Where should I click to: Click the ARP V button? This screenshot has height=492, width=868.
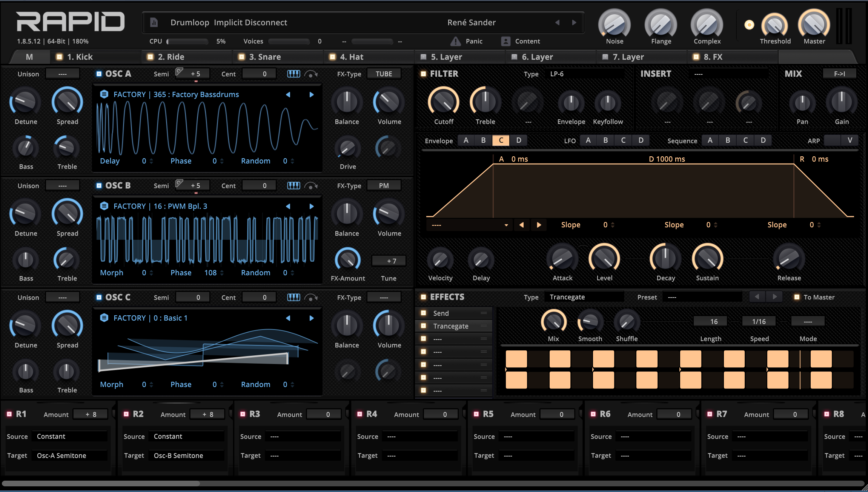(850, 140)
